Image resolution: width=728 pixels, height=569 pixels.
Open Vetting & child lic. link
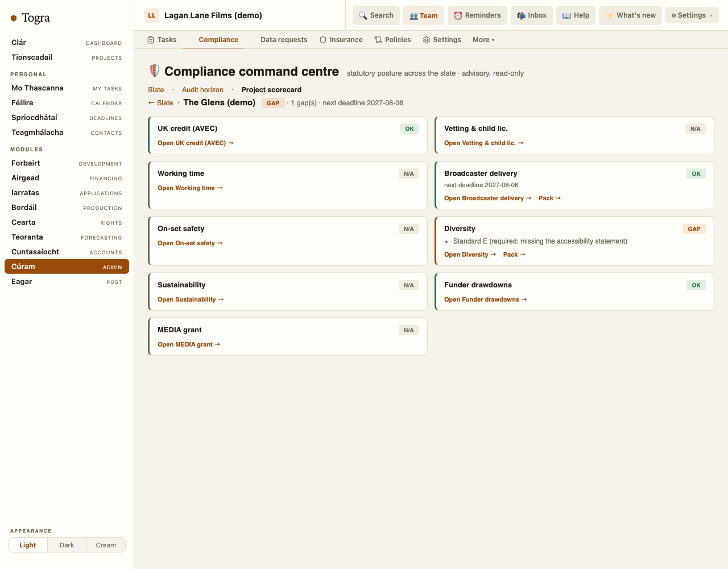click(x=484, y=143)
